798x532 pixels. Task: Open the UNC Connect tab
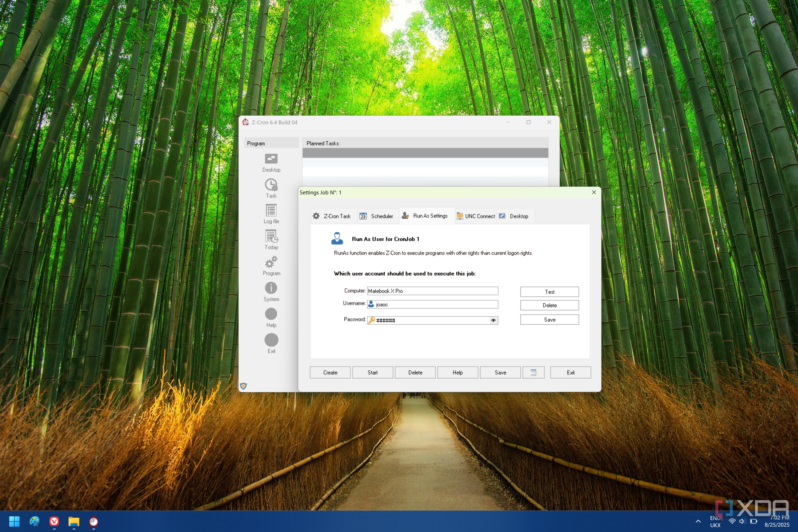pyautogui.click(x=476, y=216)
